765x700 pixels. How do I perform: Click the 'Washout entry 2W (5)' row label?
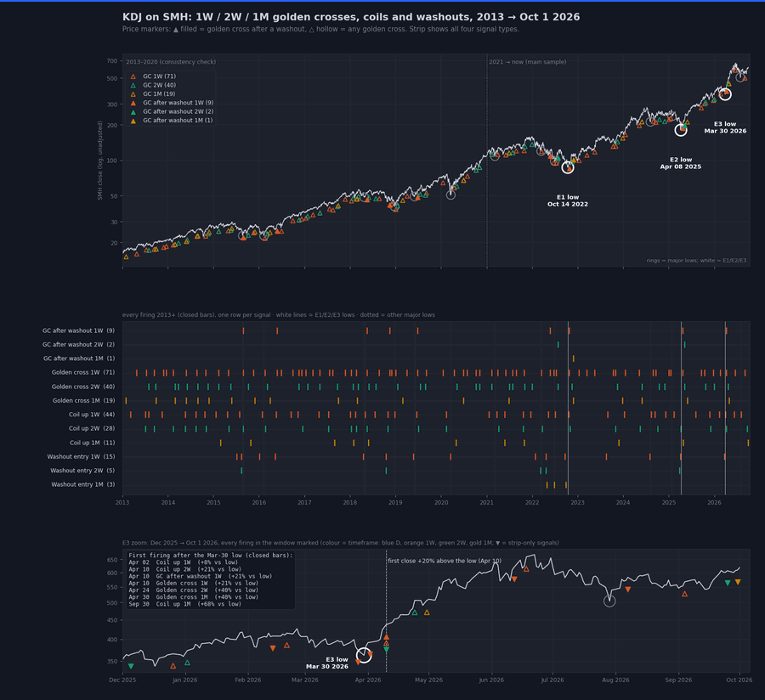(82, 471)
